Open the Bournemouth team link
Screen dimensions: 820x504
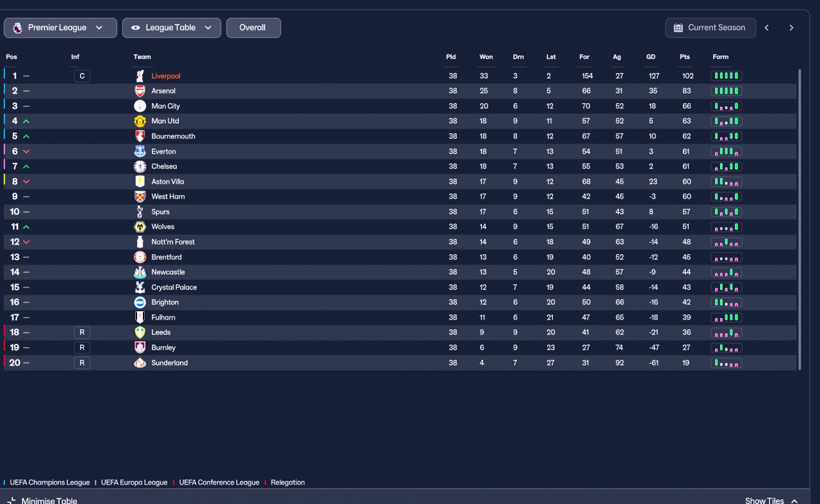click(x=174, y=136)
